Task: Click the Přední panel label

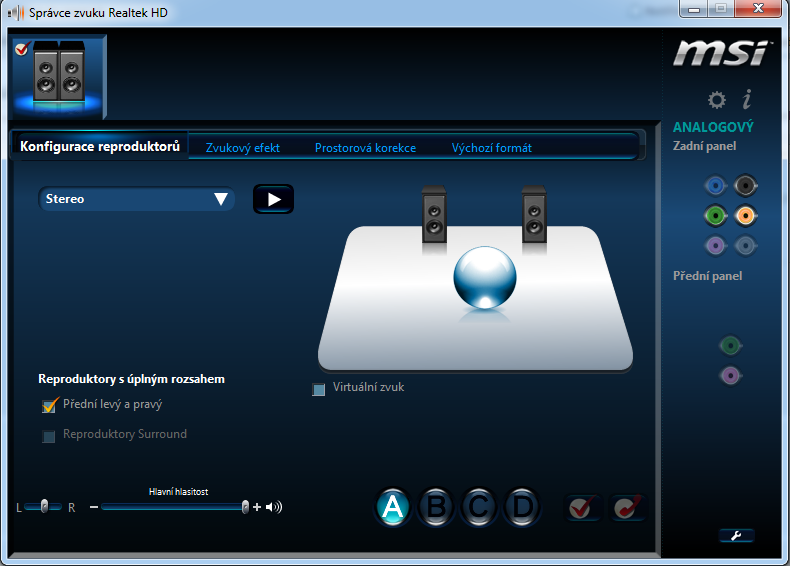Action: point(707,276)
